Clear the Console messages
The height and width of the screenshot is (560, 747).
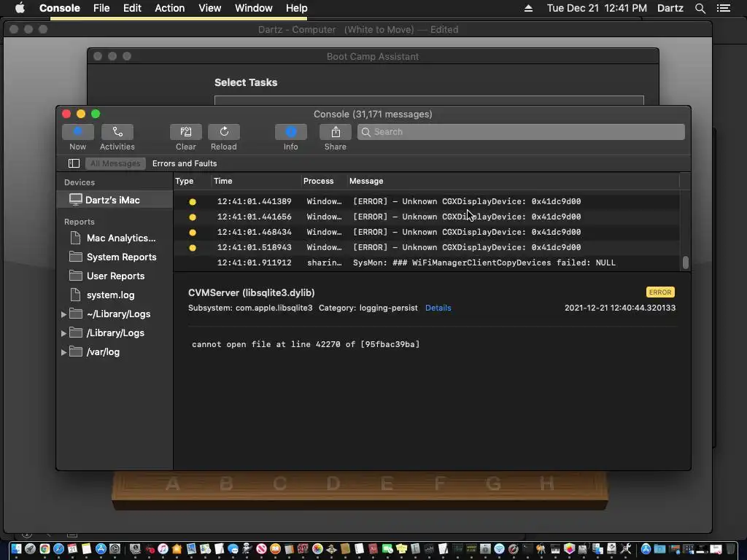click(x=186, y=132)
